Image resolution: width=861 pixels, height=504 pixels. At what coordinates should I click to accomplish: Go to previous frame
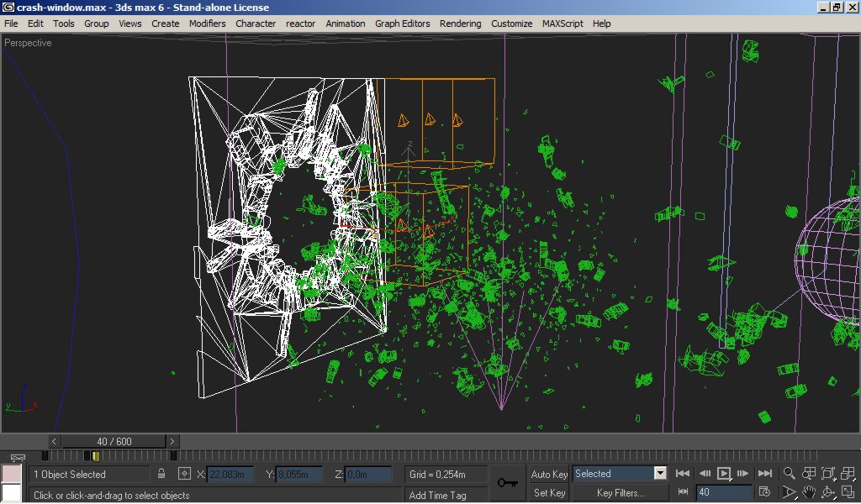(x=705, y=473)
